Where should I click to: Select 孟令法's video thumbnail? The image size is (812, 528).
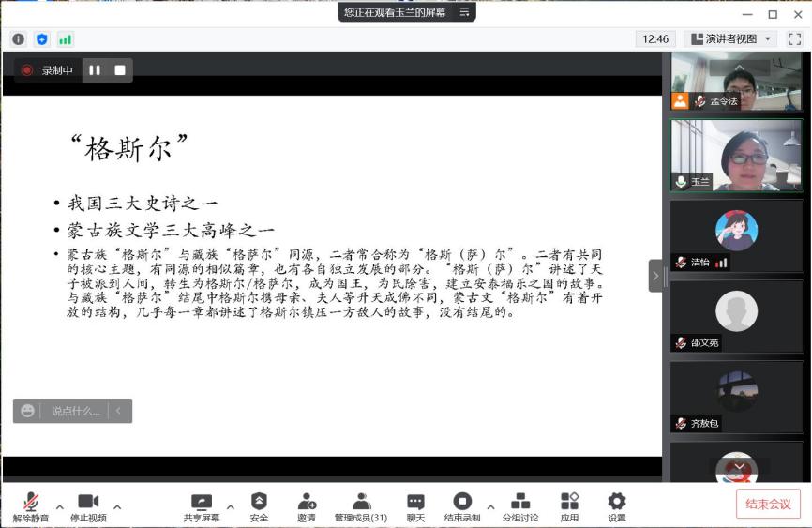[736, 81]
